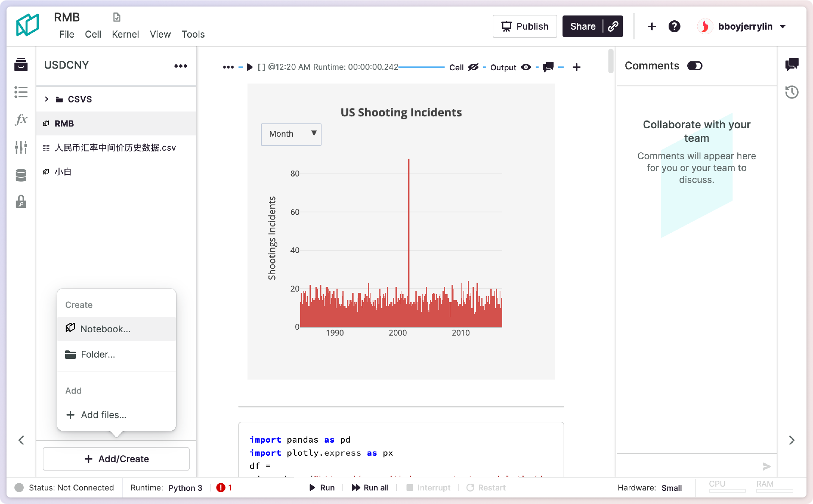
Task: Open cell comment bubble icon
Action: click(x=548, y=67)
